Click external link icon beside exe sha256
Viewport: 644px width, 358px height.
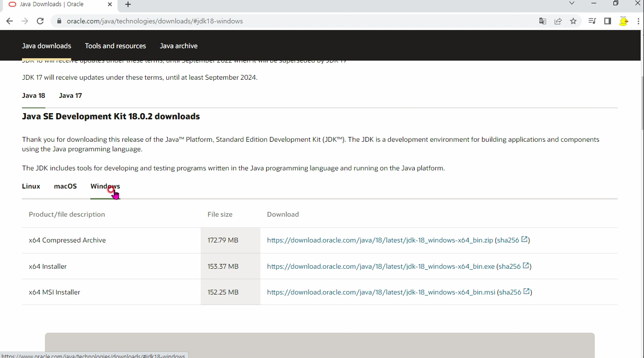[526, 266]
